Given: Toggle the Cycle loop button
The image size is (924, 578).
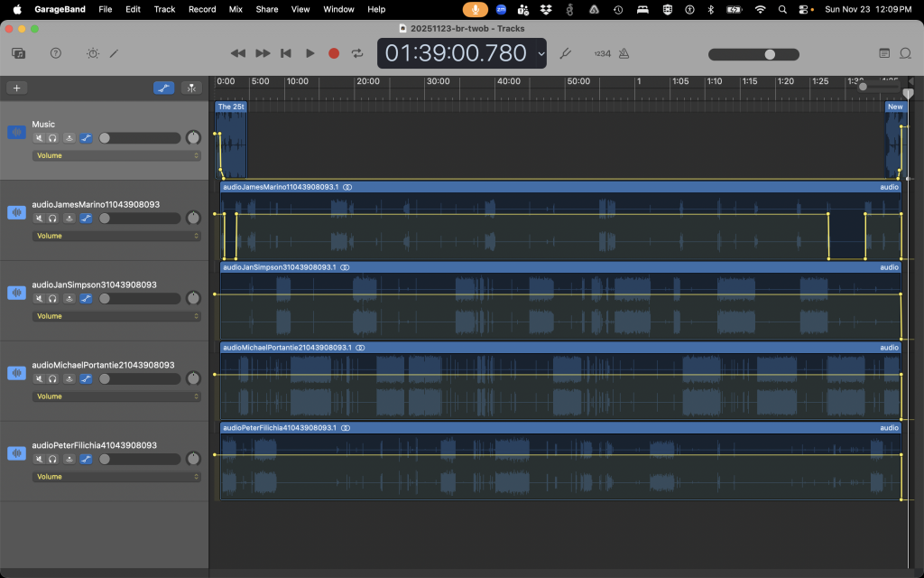Looking at the screenshot, I should click(357, 53).
